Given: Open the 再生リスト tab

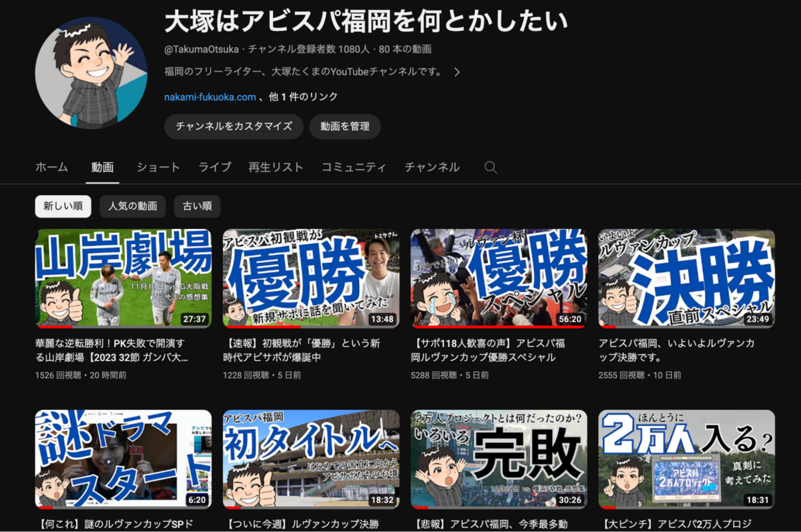Looking at the screenshot, I should point(276,168).
